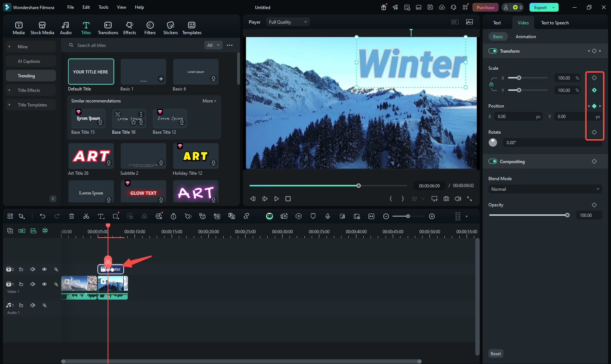
Task: Select the Titles panel in the top toolbar
Action: tap(86, 27)
